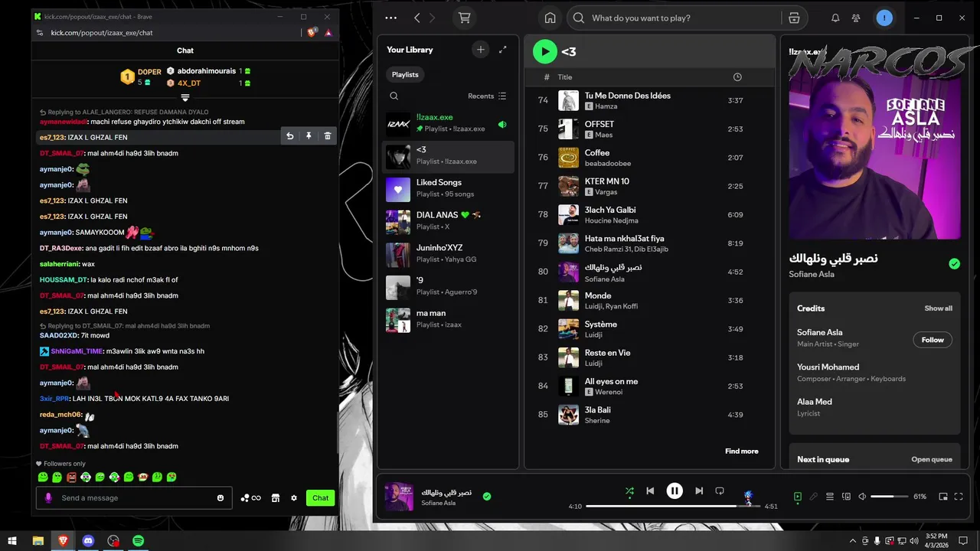This screenshot has width=980, height=551.
Task: Open the Juninho'XYZ playlist
Action: pos(448,254)
